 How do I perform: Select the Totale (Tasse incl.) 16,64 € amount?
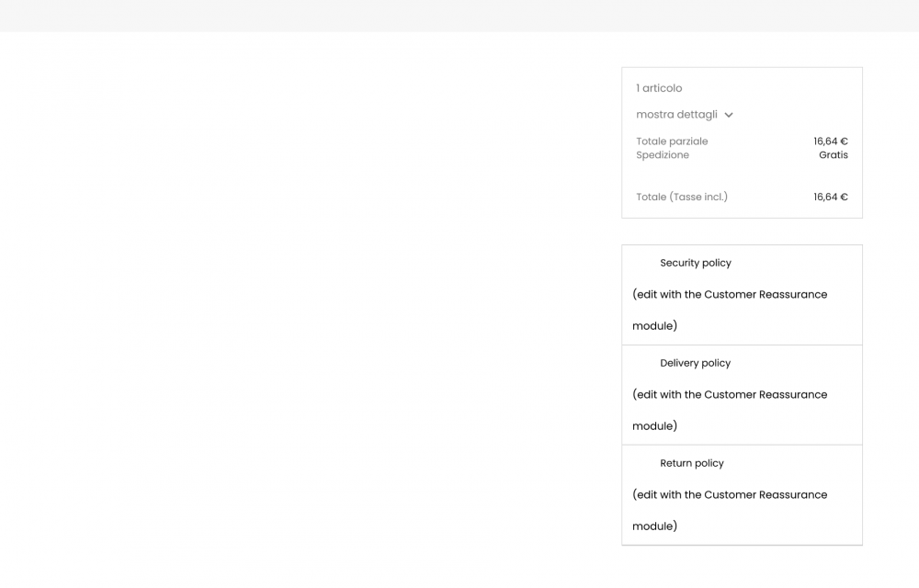point(831,198)
